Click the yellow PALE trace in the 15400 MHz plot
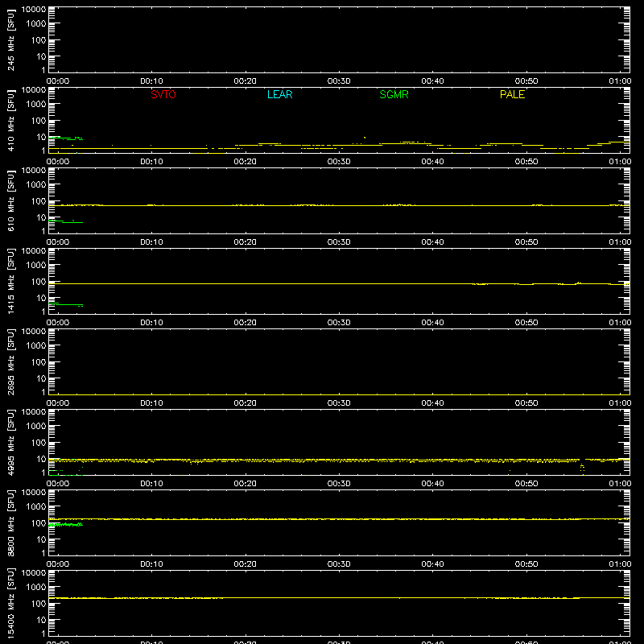 click(x=339, y=598)
